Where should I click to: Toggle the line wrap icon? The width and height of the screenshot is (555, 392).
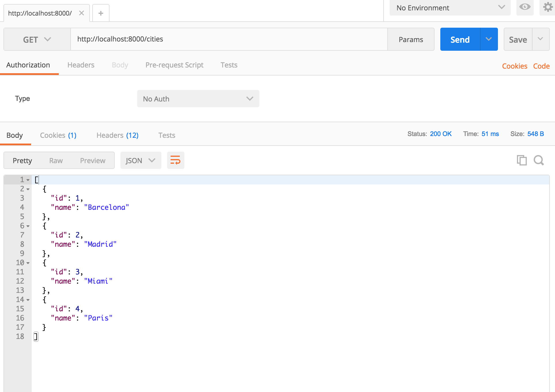175,160
